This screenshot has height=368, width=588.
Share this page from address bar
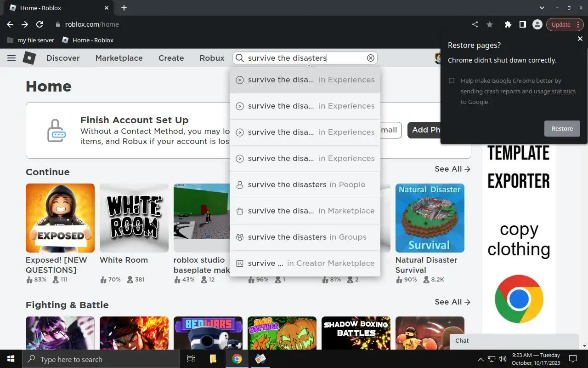click(475, 24)
